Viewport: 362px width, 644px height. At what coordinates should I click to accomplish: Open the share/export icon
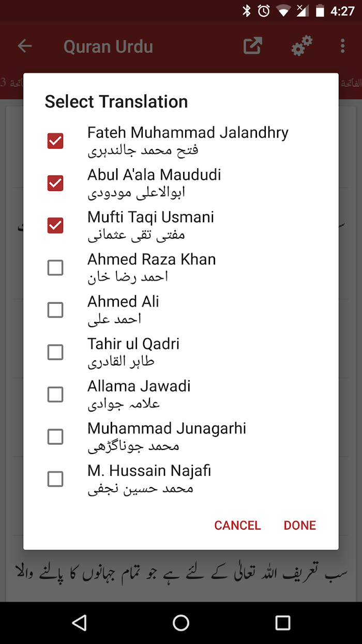(x=253, y=46)
